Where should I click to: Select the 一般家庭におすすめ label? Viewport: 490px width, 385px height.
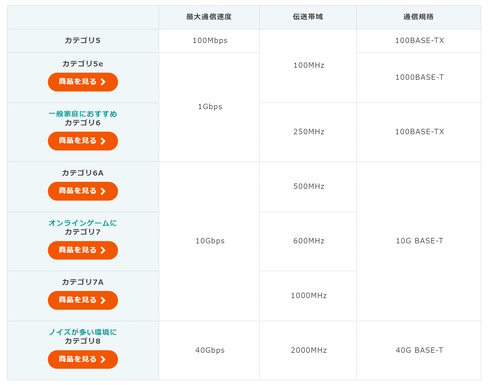pyautogui.click(x=83, y=114)
